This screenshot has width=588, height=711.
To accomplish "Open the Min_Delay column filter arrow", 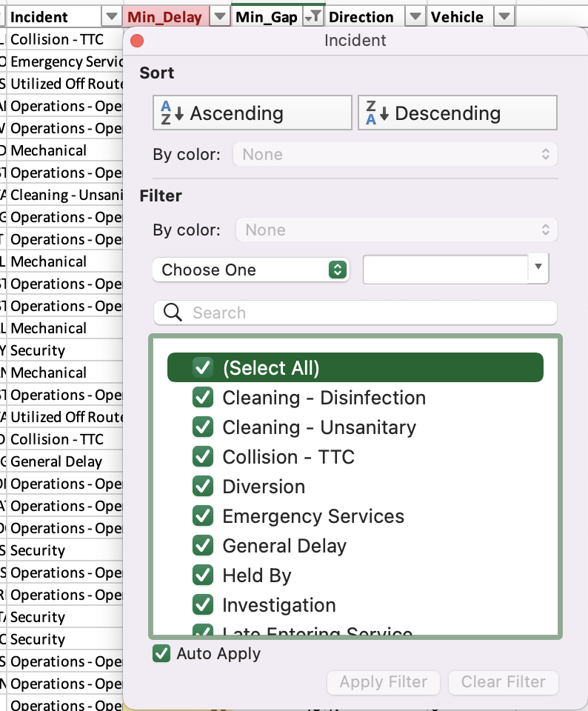I will click(x=220, y=16).
